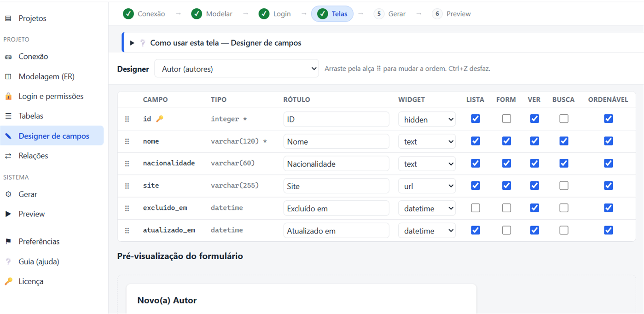Screen dimensions: 644x314
Task: Click the drag handle of the nacionalidade row
Action: pyautogui.click(x=127, y=163)
